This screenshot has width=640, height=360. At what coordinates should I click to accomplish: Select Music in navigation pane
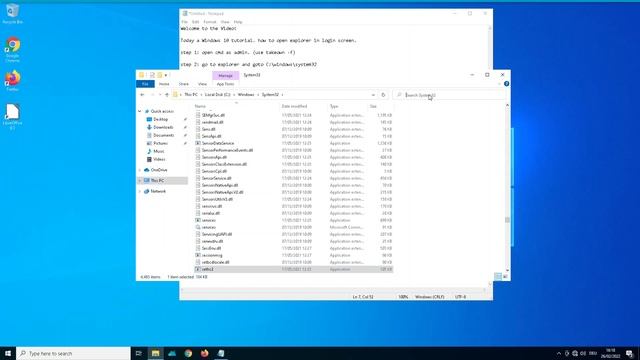[158, 151]
